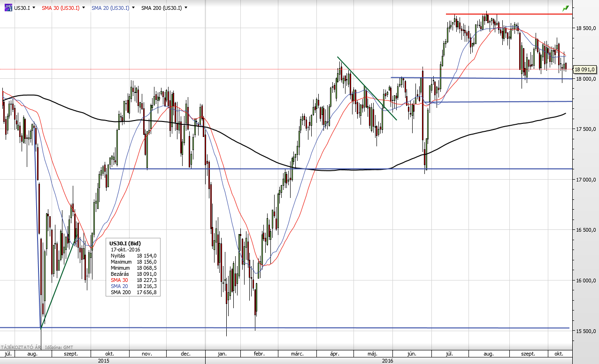599x364 pixels.
Task: Click the SMA 200 value 17 656,8
Action: pyautogui.click(x=146, y=292)
